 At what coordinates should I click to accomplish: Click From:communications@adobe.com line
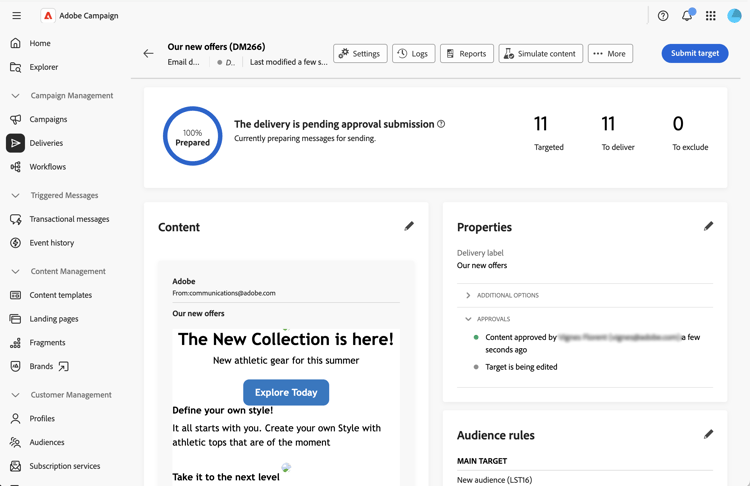tap(224, 293)
